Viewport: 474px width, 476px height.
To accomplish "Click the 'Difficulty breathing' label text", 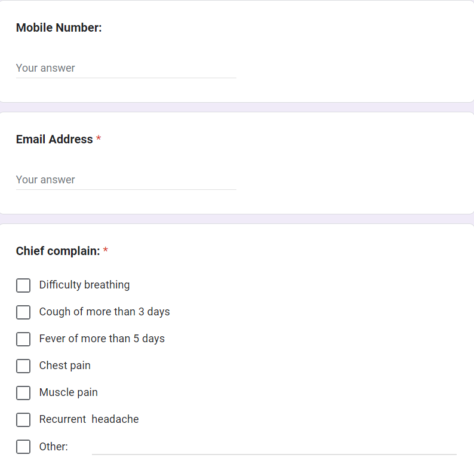I will 84,285.
